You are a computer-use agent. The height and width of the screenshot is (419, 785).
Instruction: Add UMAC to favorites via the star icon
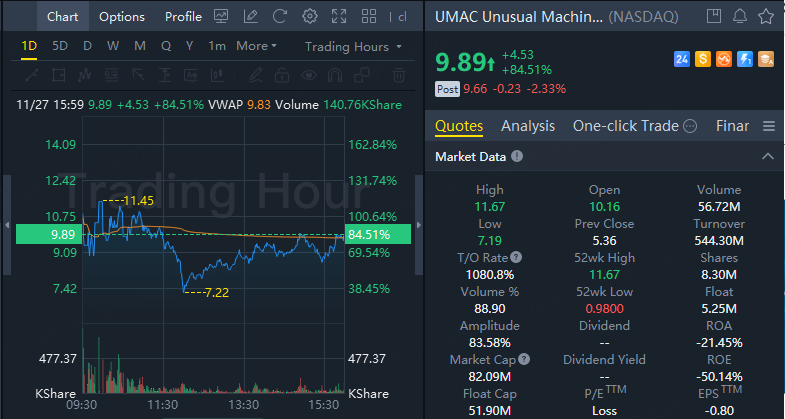coord(766,17)
